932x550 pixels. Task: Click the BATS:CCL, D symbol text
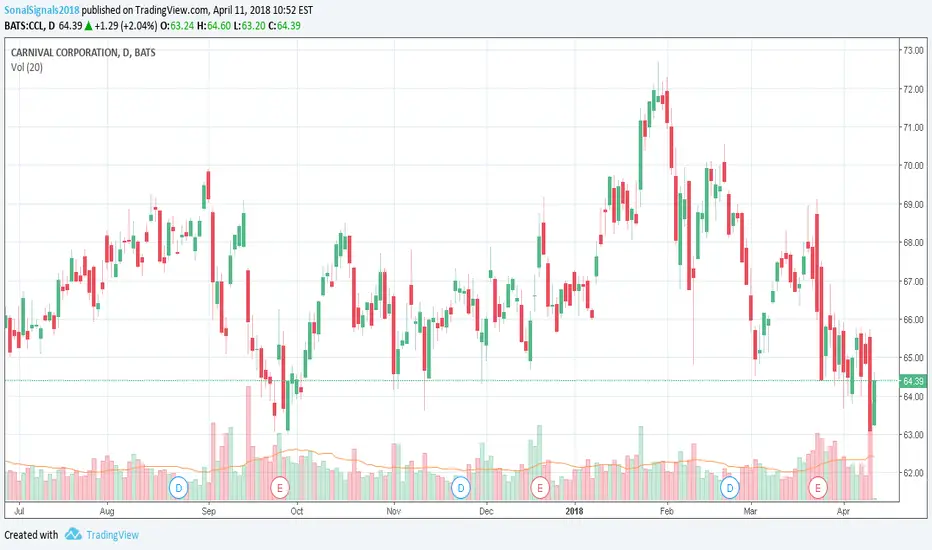point(30,26)
